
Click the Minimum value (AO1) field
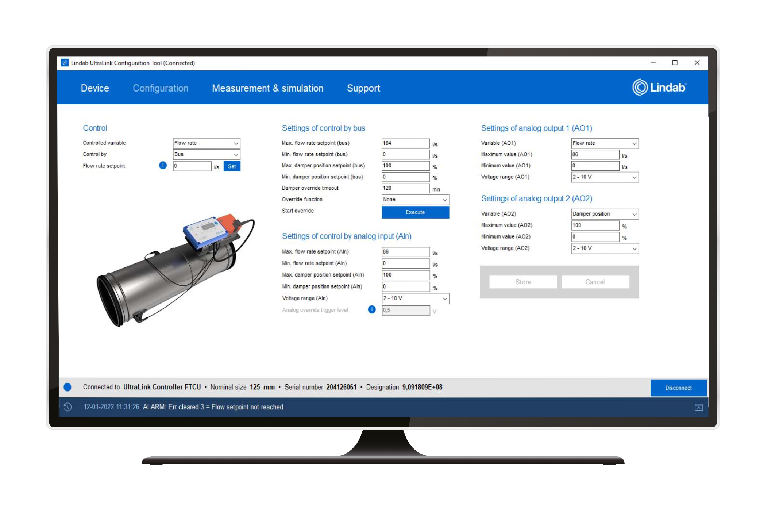(x=595, y=166)
